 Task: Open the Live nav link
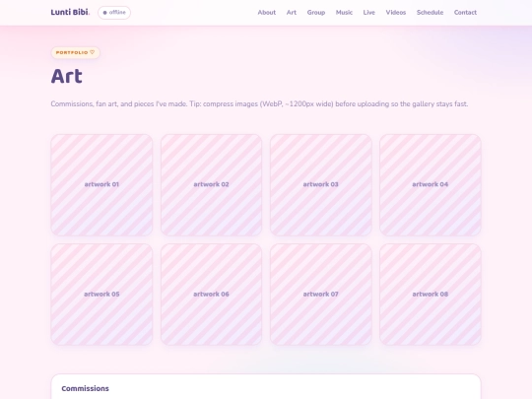point(369,13)
